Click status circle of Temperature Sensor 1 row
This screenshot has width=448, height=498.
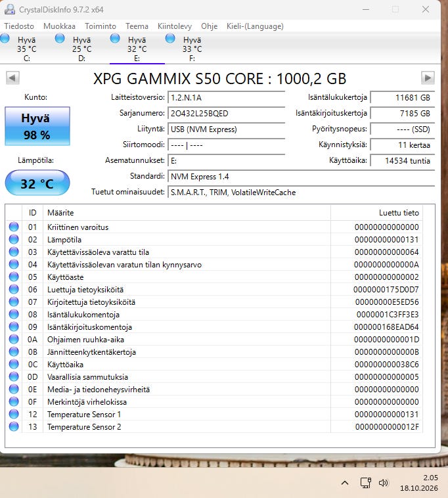[x=14, y=414]
